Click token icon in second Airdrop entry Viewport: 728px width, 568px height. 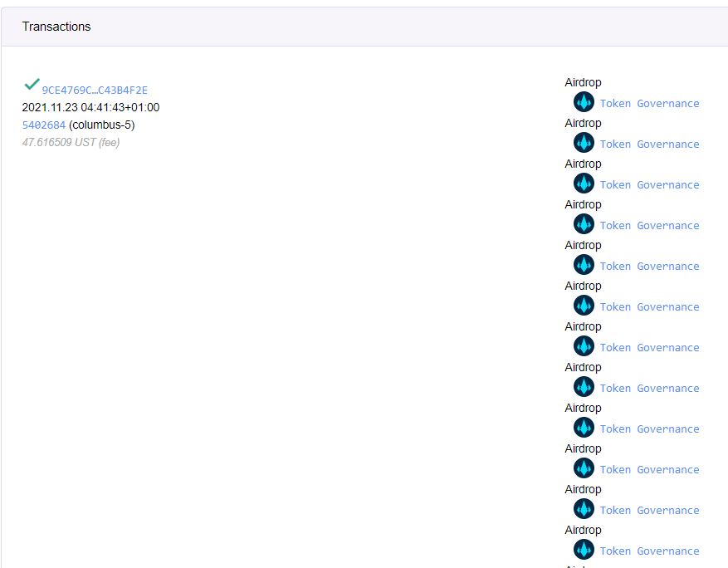[584, 143]
